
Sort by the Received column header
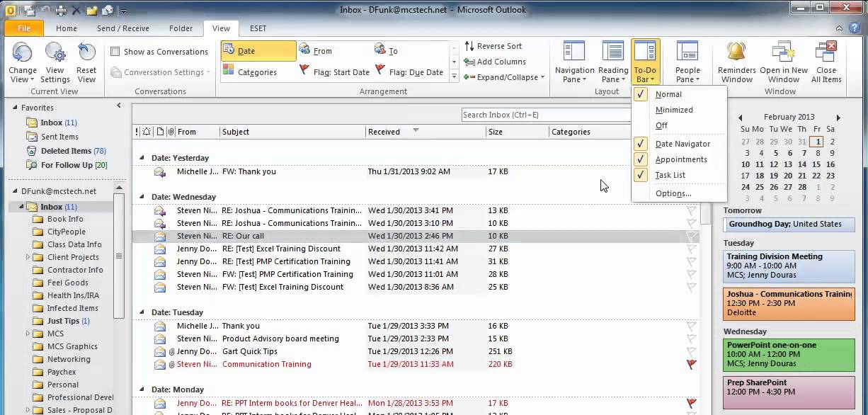click(425, 132)
